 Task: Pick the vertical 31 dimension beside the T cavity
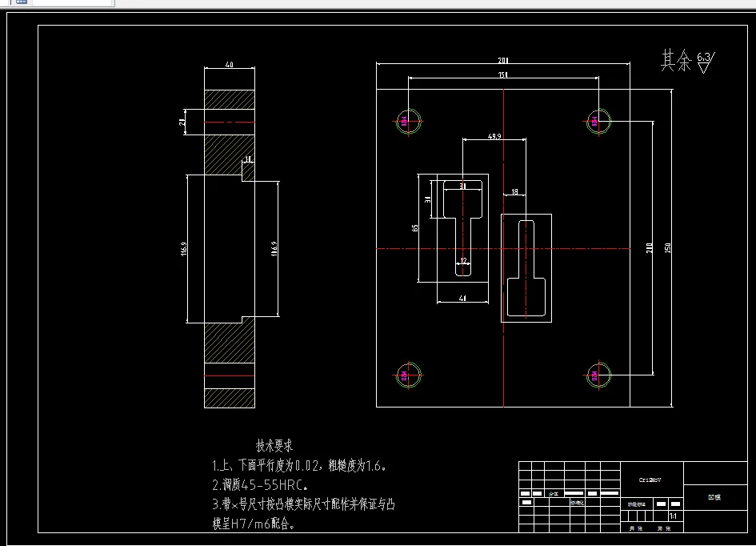[428, 199]
